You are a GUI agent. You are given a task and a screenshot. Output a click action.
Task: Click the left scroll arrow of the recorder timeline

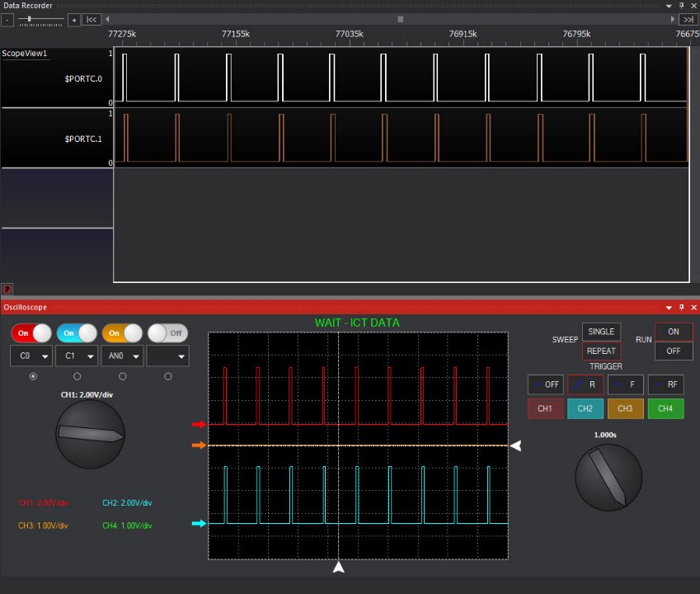point(107,19)
